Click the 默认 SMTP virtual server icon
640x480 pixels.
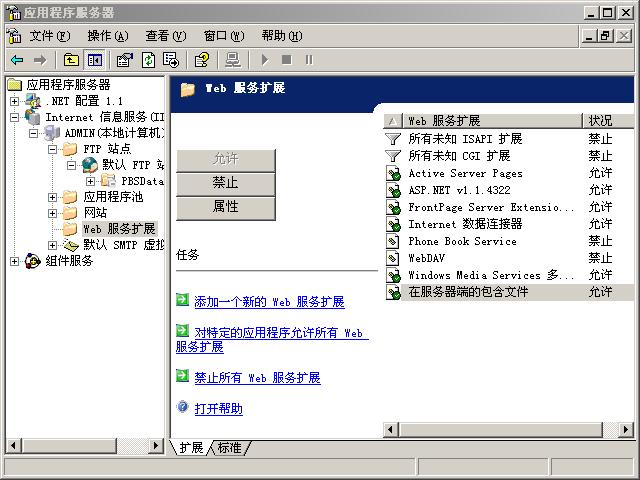tap(71, 245)
